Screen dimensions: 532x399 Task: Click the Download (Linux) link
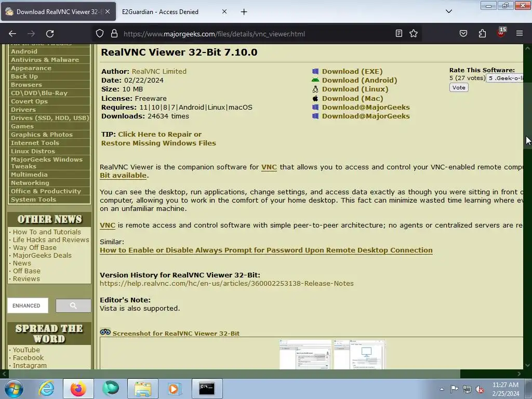(x=355, y=89)
